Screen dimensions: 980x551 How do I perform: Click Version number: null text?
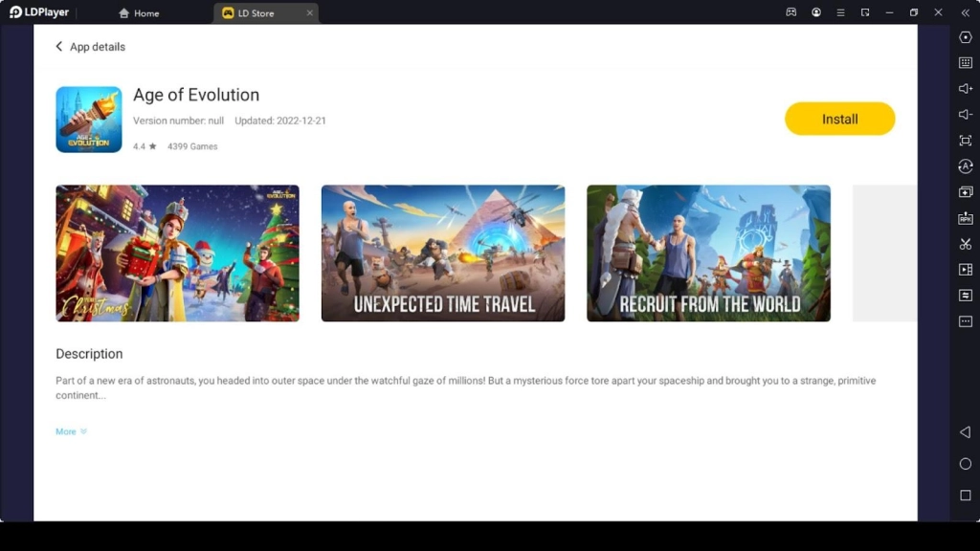(178, 121)
